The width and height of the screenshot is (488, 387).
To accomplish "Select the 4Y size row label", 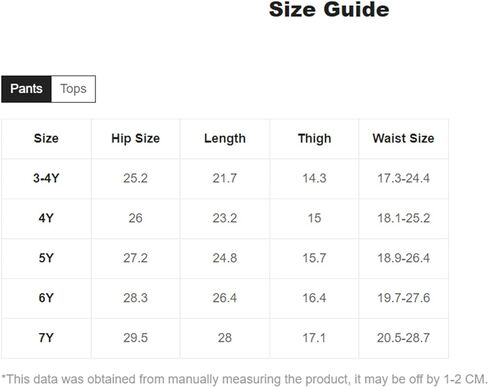I will tap(46, 218).
